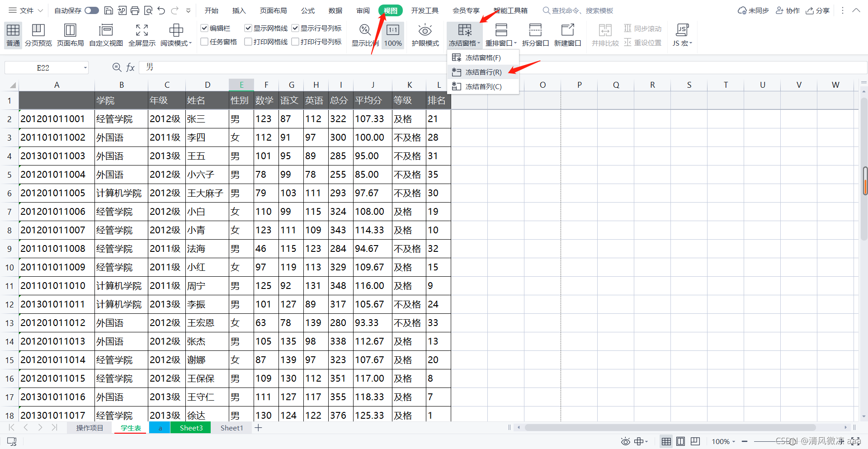
Task: Choose 冻结首列(C) from the freeze menu
Action: pyautogui.click(x=483, y=86)
